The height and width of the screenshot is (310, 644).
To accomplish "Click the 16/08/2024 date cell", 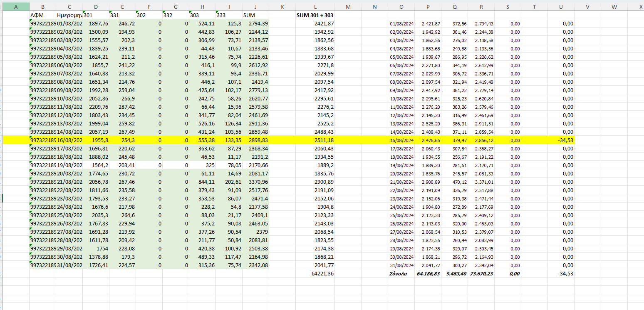I will [401, 140].
